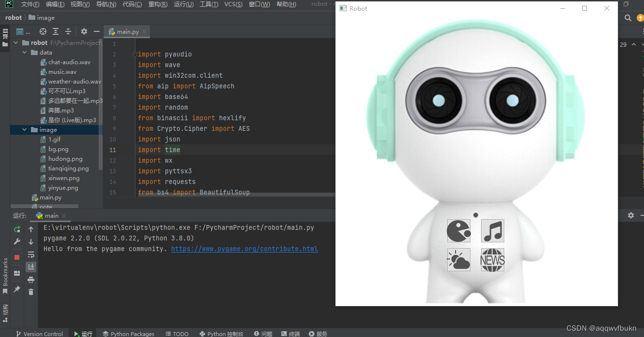Click the NEWS globe icon on Robot window
The height and width of the screenshot is (337, 644).
493,260
